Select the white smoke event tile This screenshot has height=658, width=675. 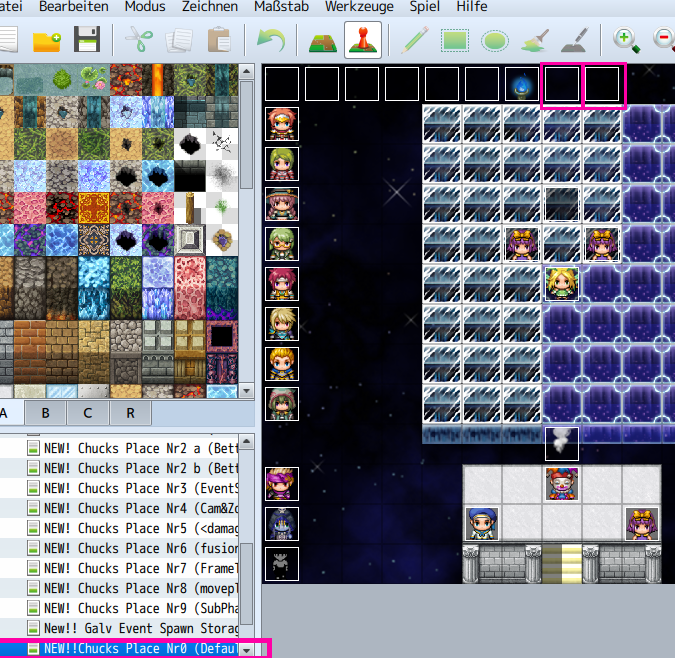click(562, 444)
